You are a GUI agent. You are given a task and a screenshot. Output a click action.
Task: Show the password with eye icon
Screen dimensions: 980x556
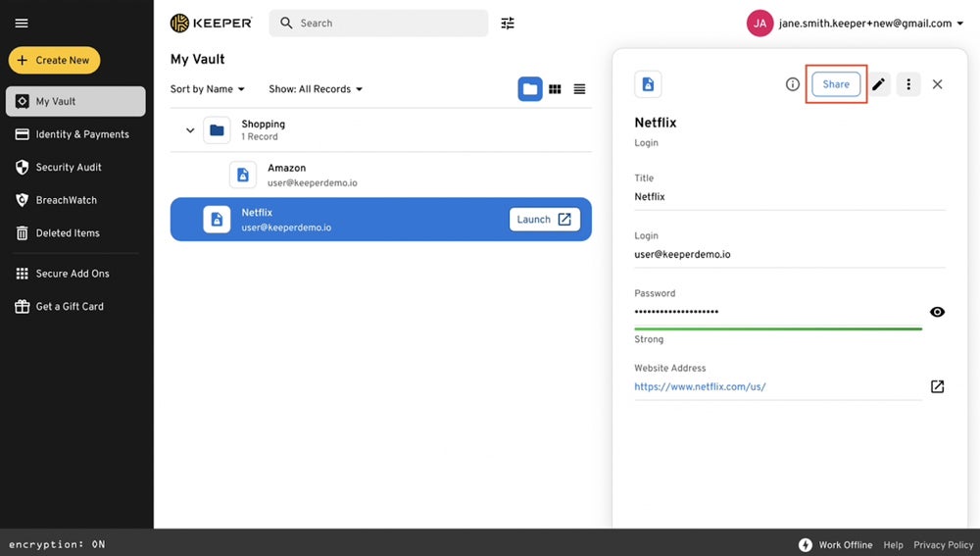[937, 312]
